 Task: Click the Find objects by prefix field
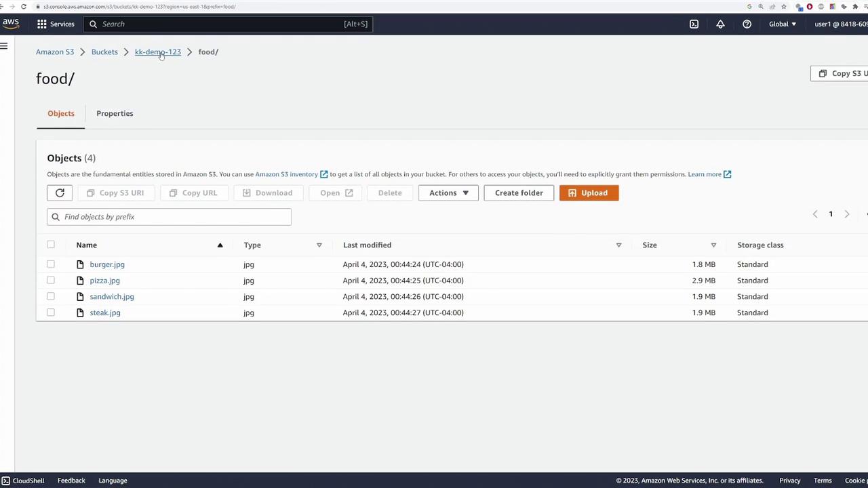click(169, 217)
